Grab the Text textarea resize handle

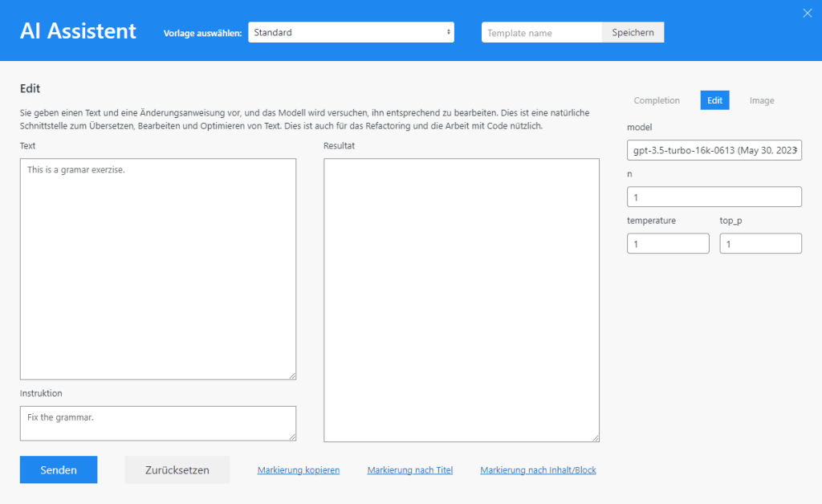tap(292, 376)
